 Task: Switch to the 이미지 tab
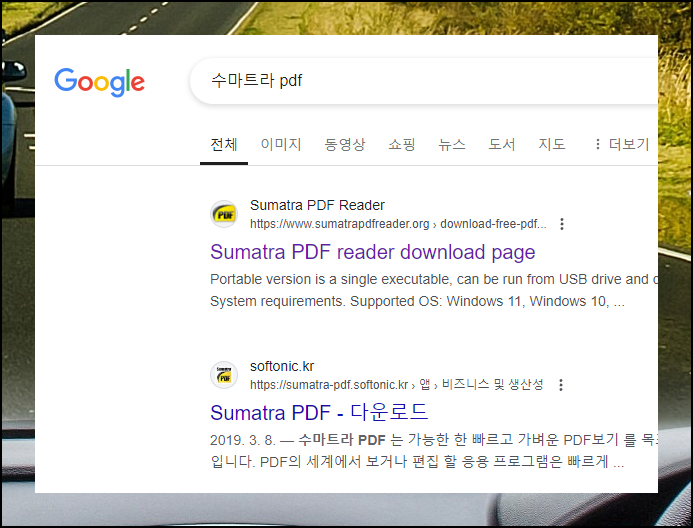[281, 144]
